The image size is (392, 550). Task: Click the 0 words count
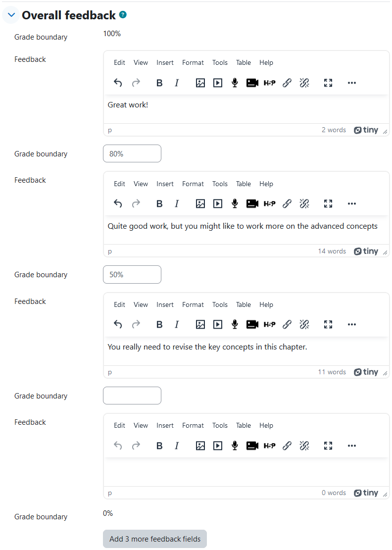tap(334, 493)
